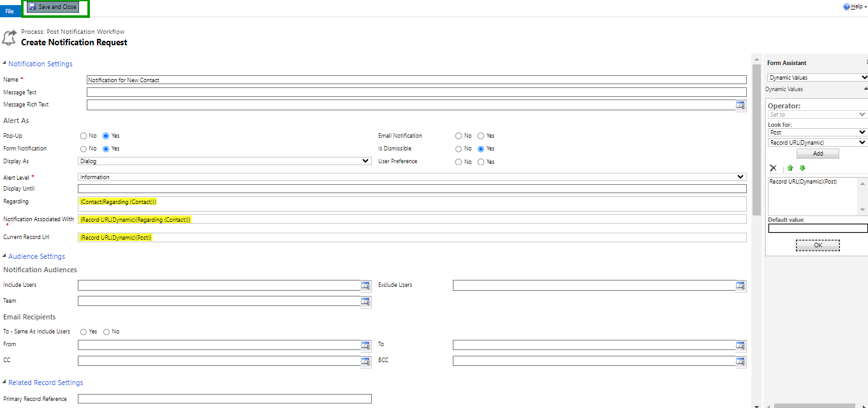Open the File menu
This screenshot has width=868, height=408.
pyautogui.click(x=10, y=11)
